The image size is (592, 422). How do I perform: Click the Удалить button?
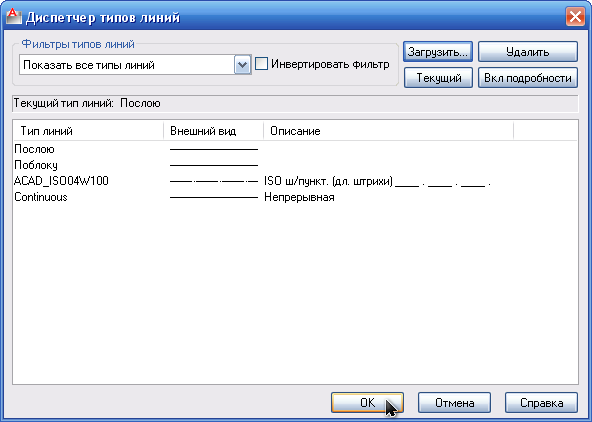(x=527, y=52)
